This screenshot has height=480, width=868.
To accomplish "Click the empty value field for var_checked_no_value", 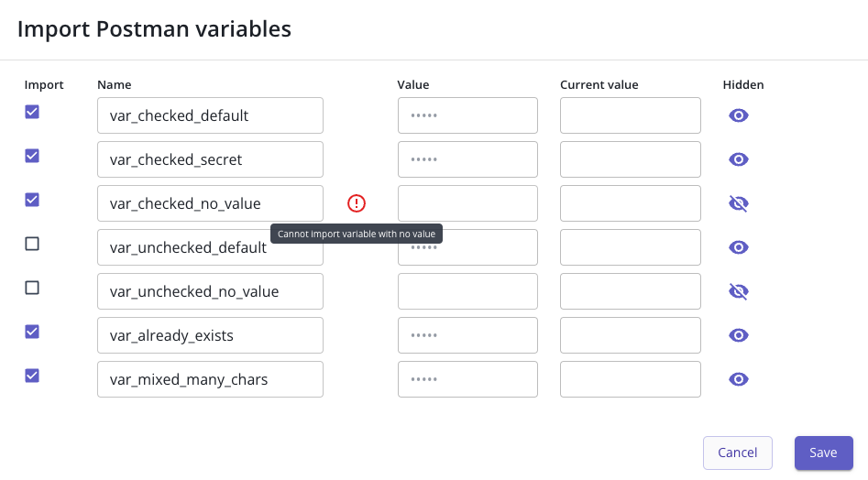I will point(467,203).
